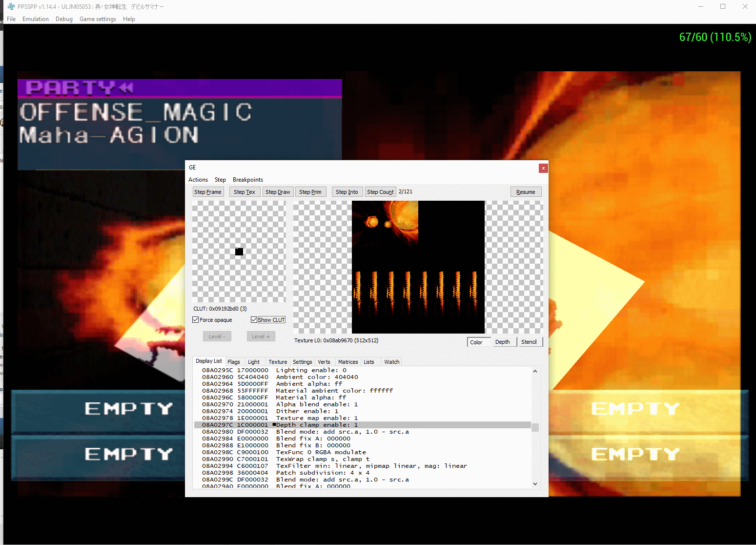Open the Debug menu
Viewport: 756px width, 545px height.
[64, 19]
